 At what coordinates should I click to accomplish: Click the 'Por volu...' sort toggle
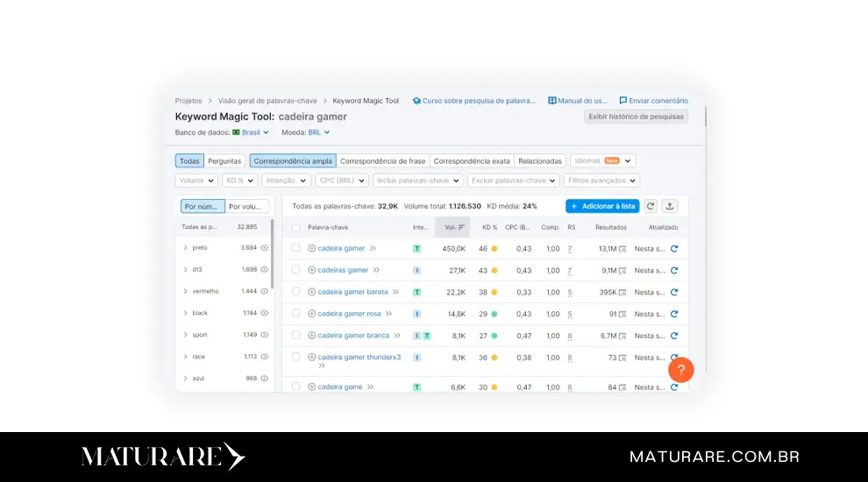(x=247, y=207)
